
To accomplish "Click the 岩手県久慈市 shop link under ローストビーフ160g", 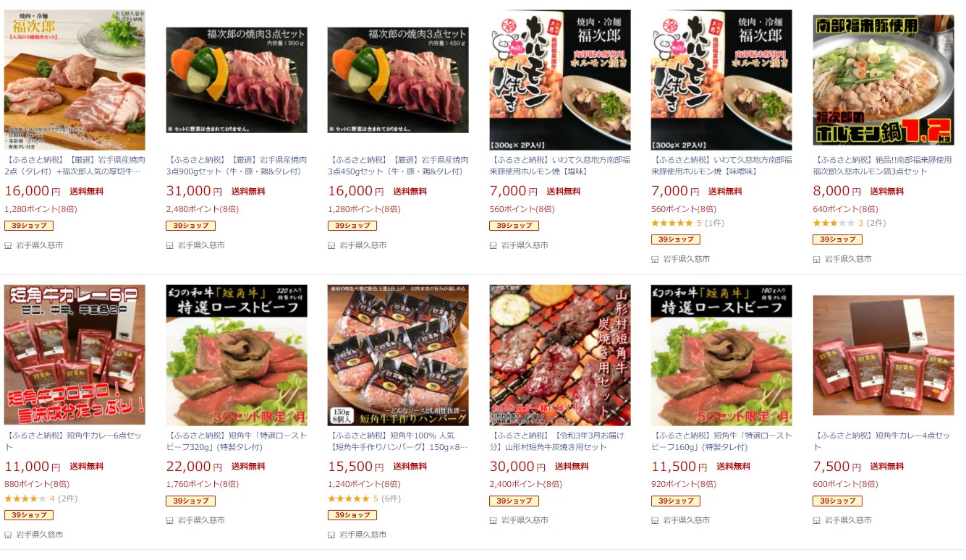I will pyautogui.click(x=688, y=520).
